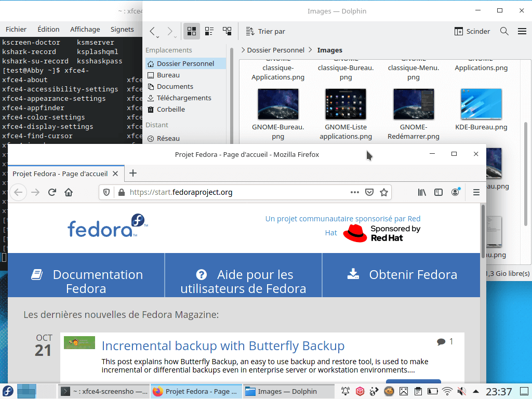Open Signets menu in terminal
Screen dimensions: 532x399
(x=122, y=29)
